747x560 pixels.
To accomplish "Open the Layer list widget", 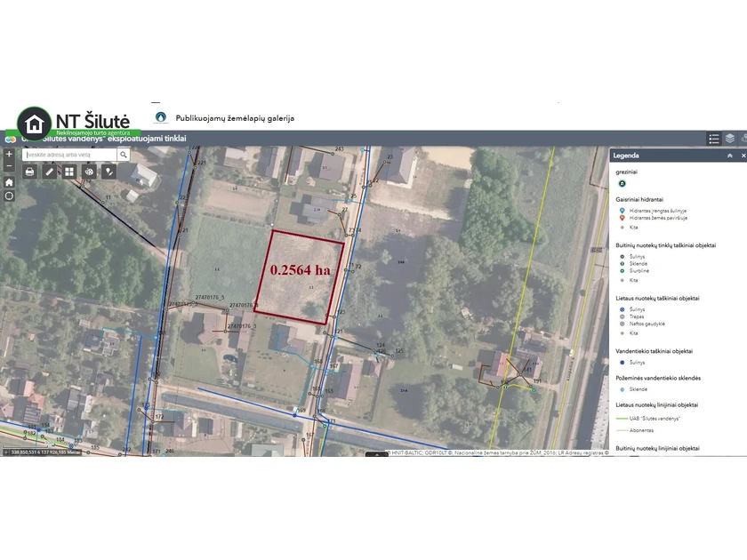I will pyautogui.click(x=730, y=139).
